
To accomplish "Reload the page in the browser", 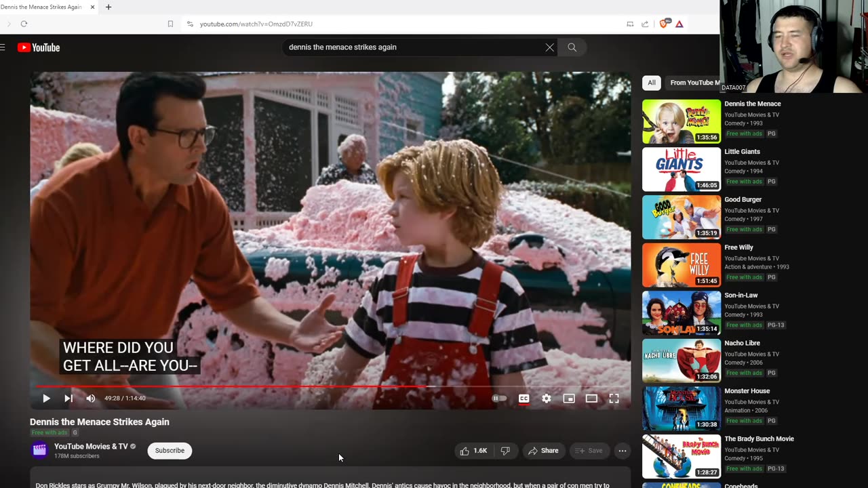I will tap(24, 24).
